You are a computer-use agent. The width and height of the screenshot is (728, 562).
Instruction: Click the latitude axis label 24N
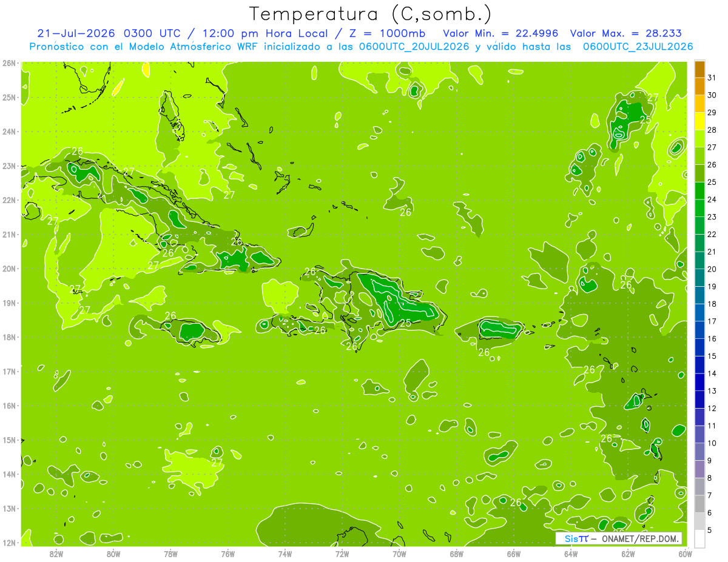tap(9, 132)
